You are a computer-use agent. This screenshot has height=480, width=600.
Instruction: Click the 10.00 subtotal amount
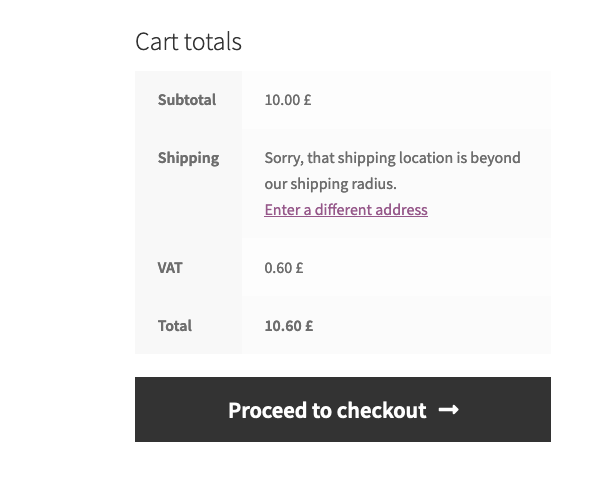282,100
